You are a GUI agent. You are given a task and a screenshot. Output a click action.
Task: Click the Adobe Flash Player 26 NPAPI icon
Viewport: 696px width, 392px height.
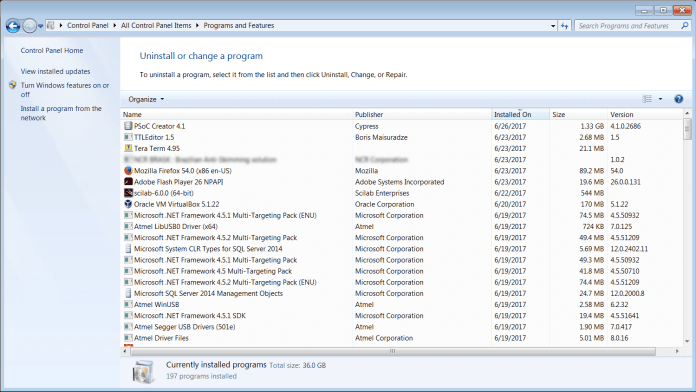pos(128,182)
